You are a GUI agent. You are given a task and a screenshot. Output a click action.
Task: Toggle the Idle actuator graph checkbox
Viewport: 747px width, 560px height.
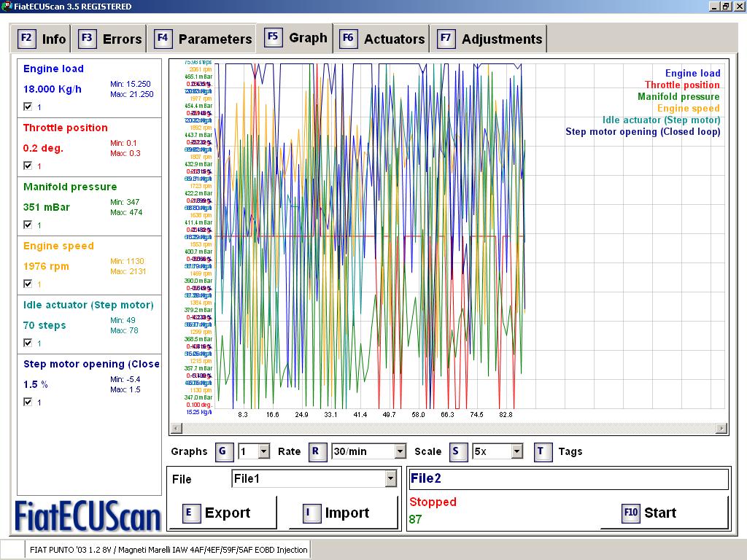28,343
